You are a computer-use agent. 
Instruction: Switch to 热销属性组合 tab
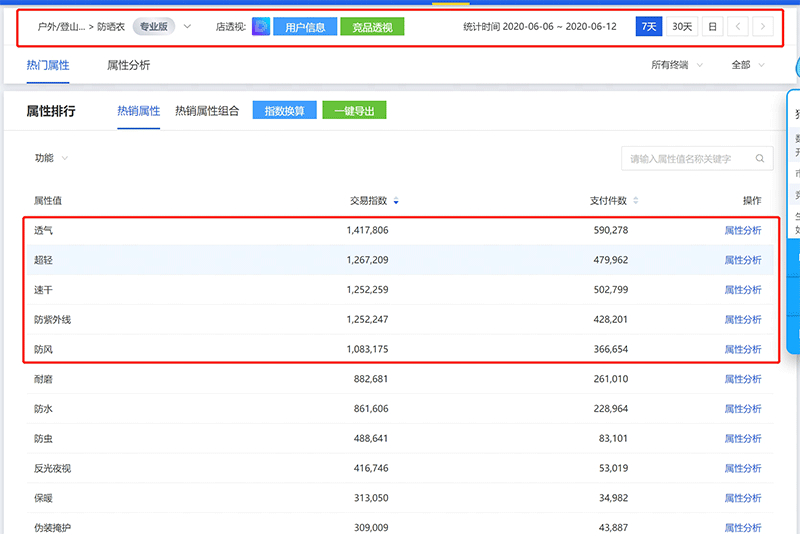[x=207, y=111]
